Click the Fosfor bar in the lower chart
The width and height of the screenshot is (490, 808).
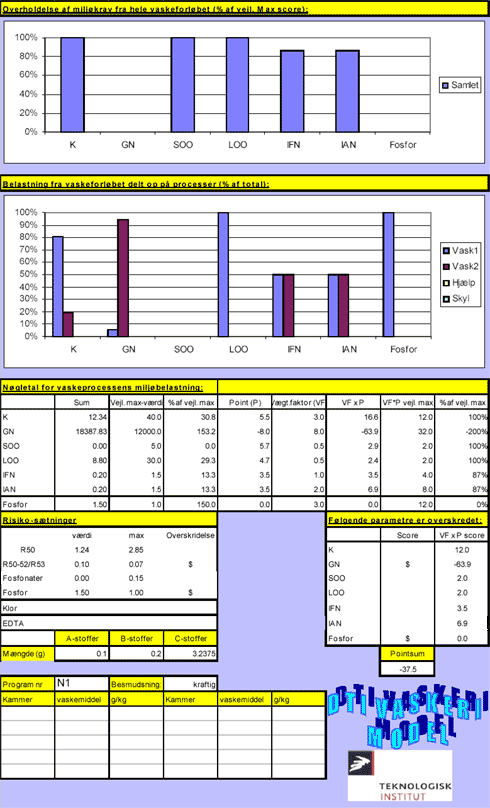click(388, 274)
